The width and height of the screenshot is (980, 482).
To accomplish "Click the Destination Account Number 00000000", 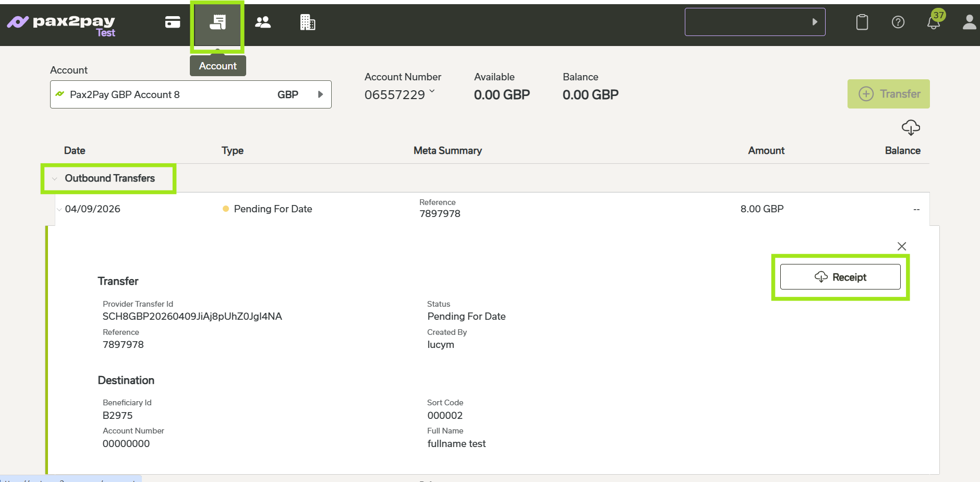I will point(126,443).
